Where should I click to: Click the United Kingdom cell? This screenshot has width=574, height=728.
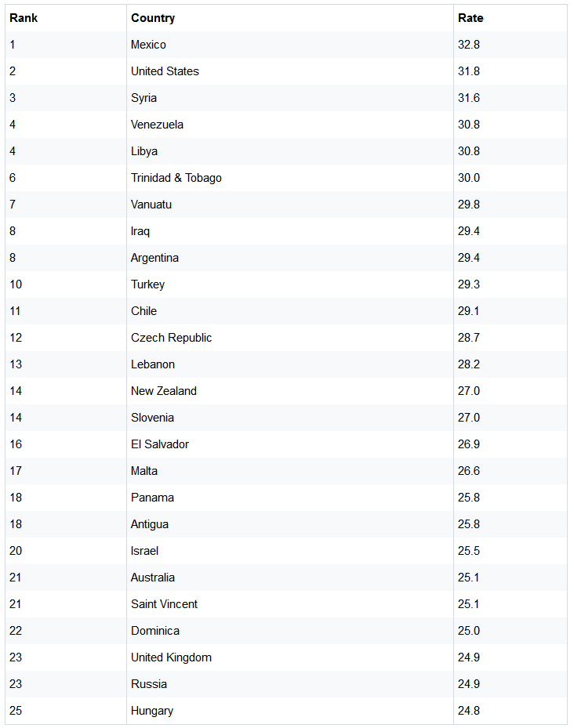point(171,657)
